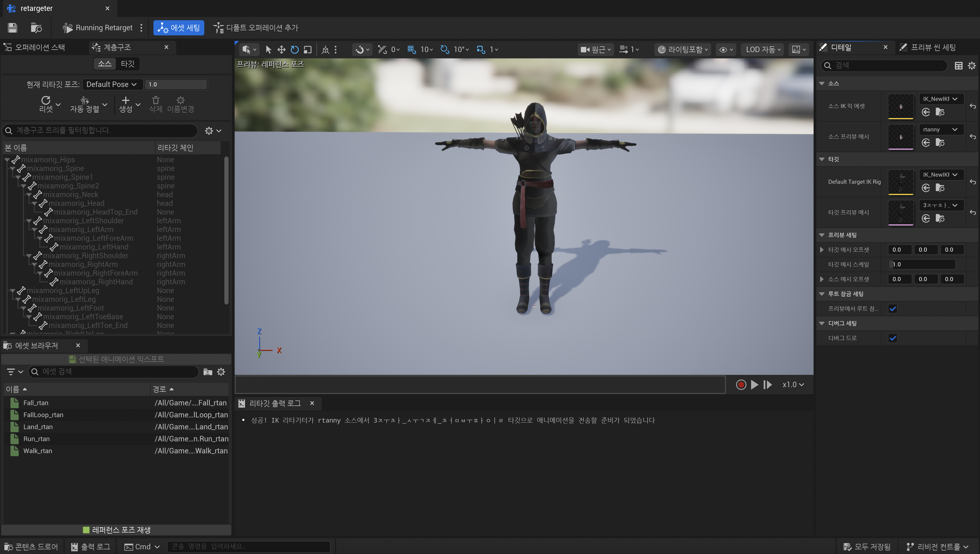Open the Default Pose dropdown
Viewport: 980px width, 554px height.
tap(112, 84)
